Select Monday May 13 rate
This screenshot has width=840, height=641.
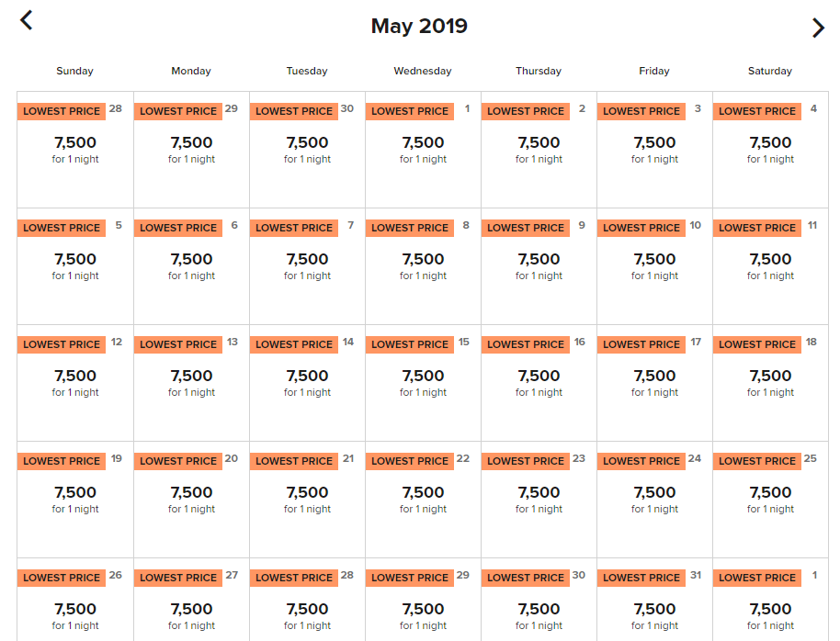[191, 383]
